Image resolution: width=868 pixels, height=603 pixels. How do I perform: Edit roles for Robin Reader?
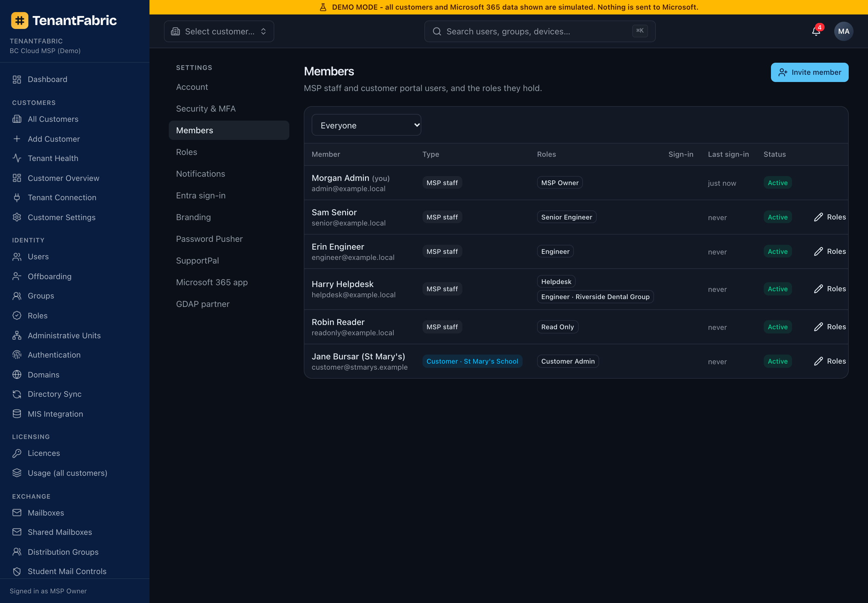coord(829,327)
